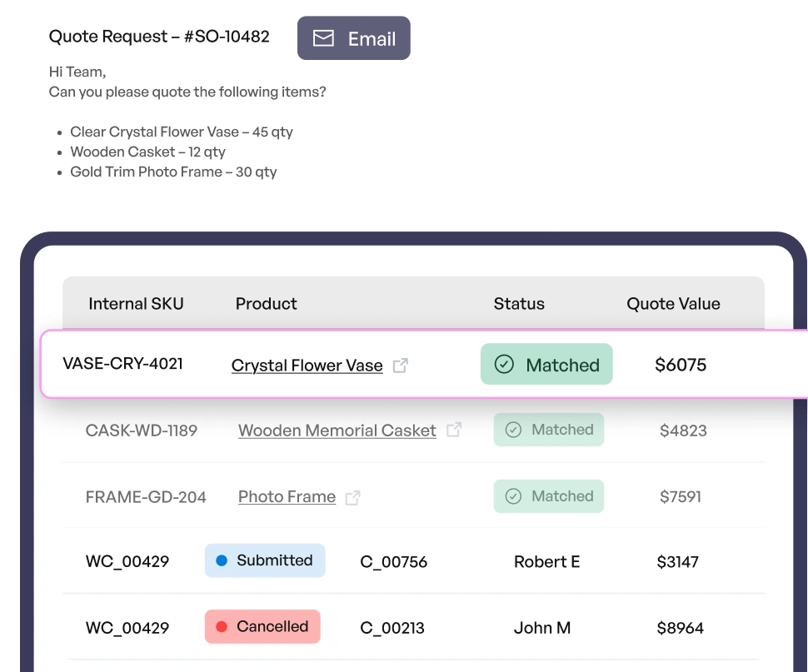Follow the Photo Frame product link

[x=287, y=497]
